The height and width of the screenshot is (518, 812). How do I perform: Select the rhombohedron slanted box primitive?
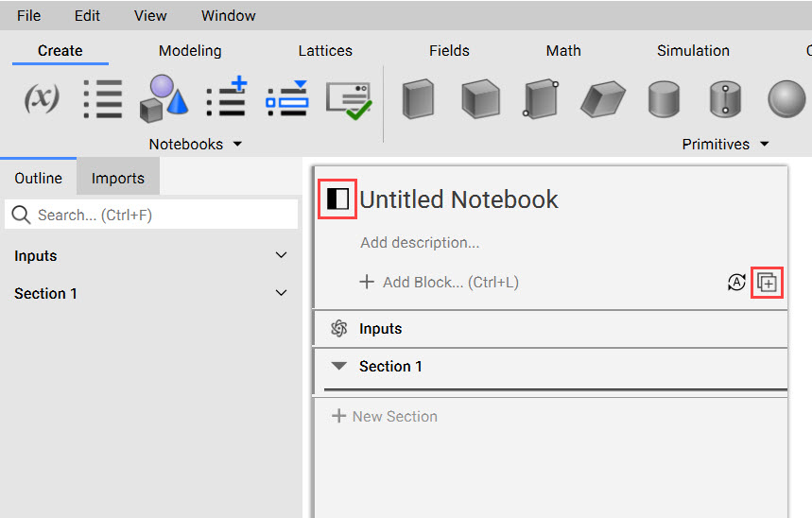point(603,99)
